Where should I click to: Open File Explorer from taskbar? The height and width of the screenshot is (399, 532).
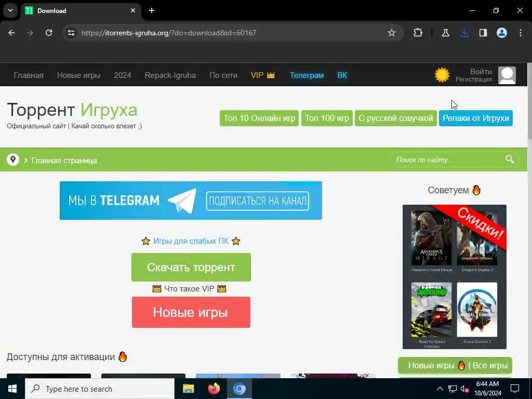(x=188, y=389)
